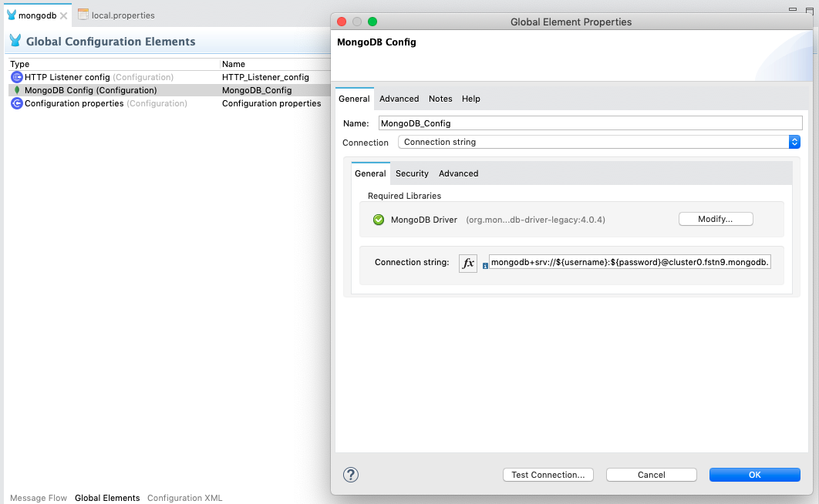Click the MongoDB Driver label

click(x=424, y=220)
